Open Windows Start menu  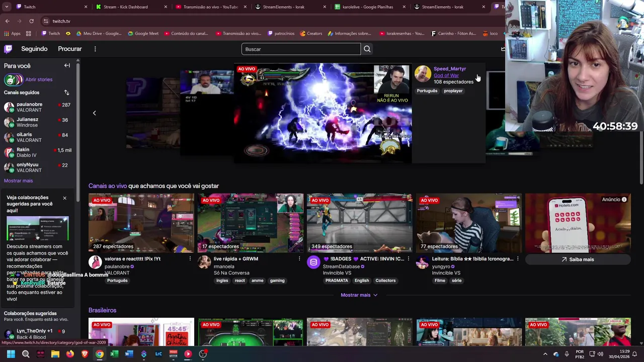click(11, 354)
